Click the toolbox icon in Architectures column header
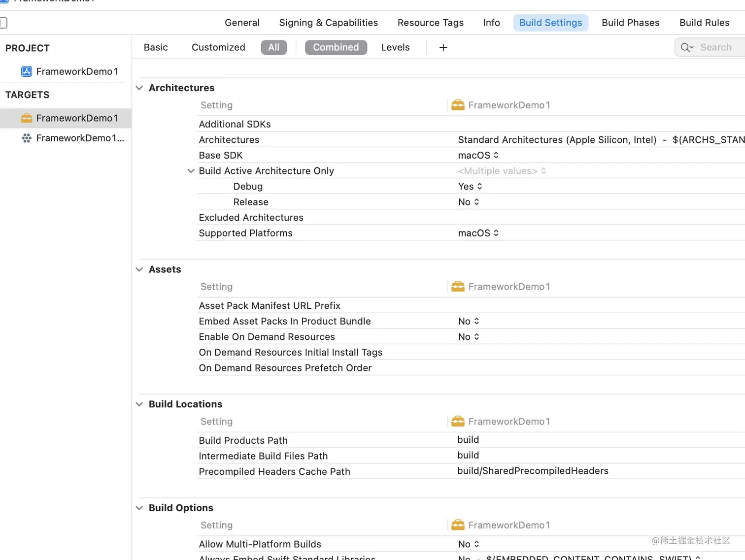745x560 pixels. point(458,105)
